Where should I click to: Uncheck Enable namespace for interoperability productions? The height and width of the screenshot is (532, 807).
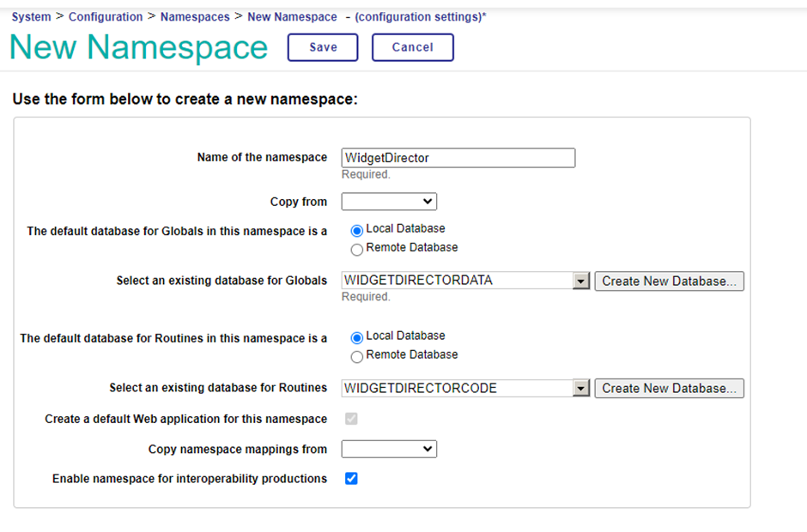click(x=351, y=478)
